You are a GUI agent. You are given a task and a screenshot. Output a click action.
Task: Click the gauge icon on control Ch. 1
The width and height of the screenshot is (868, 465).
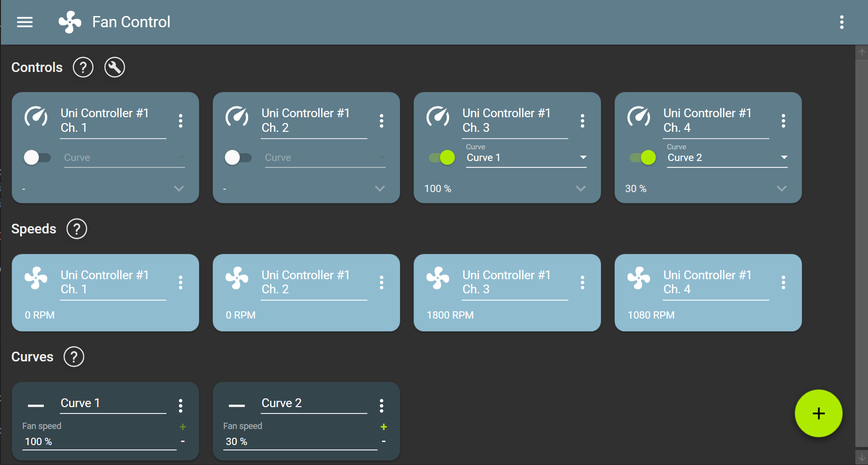pyautogui.click(x=36, y=117)
